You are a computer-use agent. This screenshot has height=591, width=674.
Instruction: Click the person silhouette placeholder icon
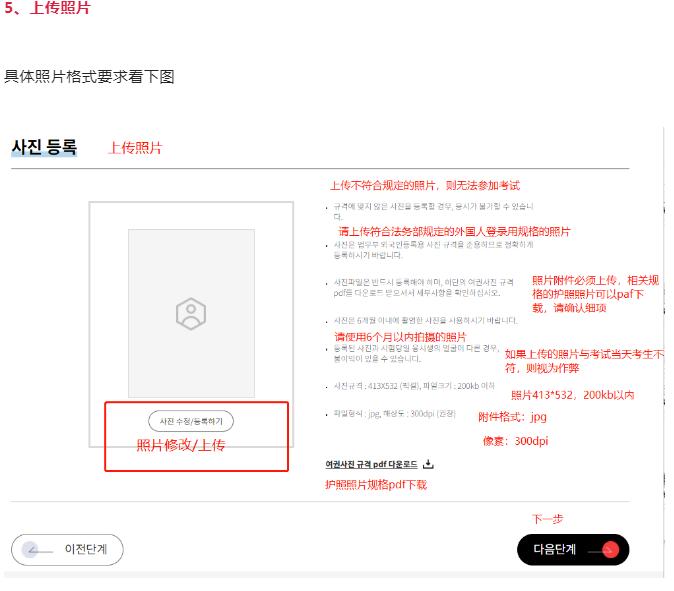[x=191, y=314]
